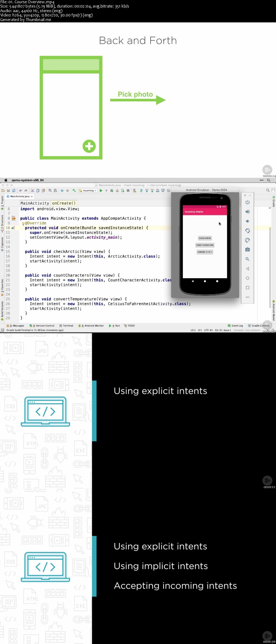Click the green Run play icon
The height and width of the screenshot is (644, 276).
[101, 190]
